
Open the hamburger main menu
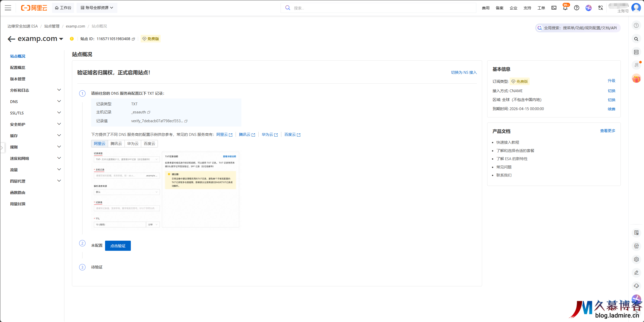click(x=8, y=8)
